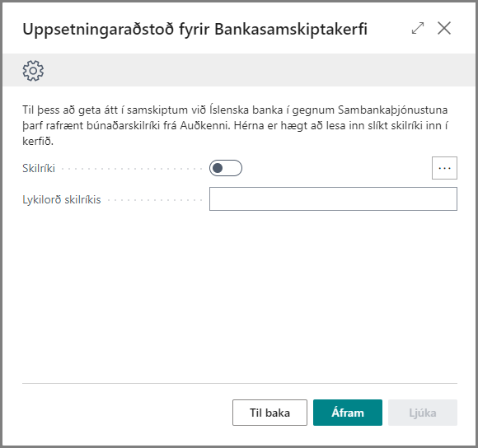Open the three-dots certificate file lookup
This screenshot has width=478, height=448.
pos(444,168)
